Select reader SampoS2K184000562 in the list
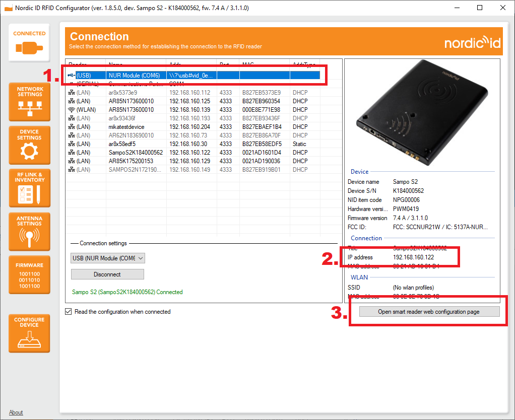 coord(194,152)
